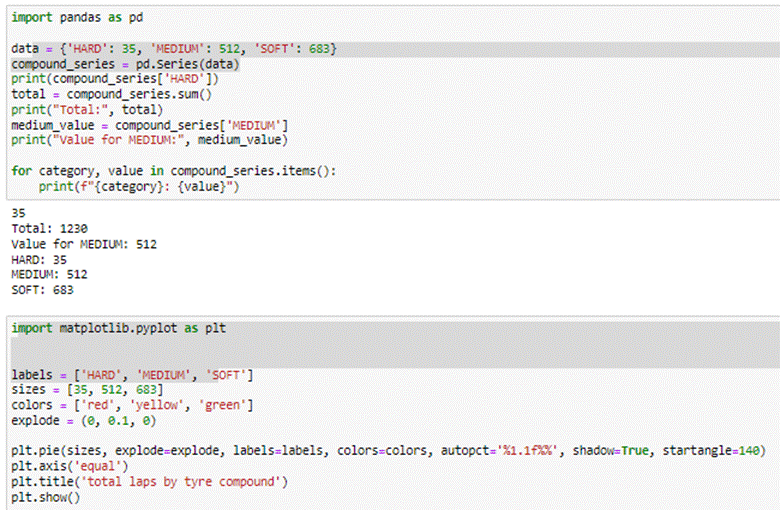Click the compound_series = pd.Series(data) line
The width and height of the screenshot is (780, 510).
[125, 64]
